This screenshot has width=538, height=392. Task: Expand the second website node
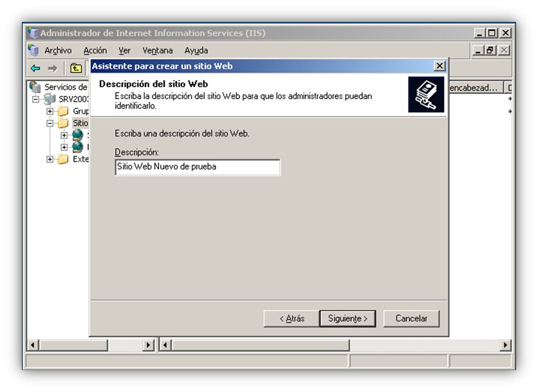pos(64,147)
